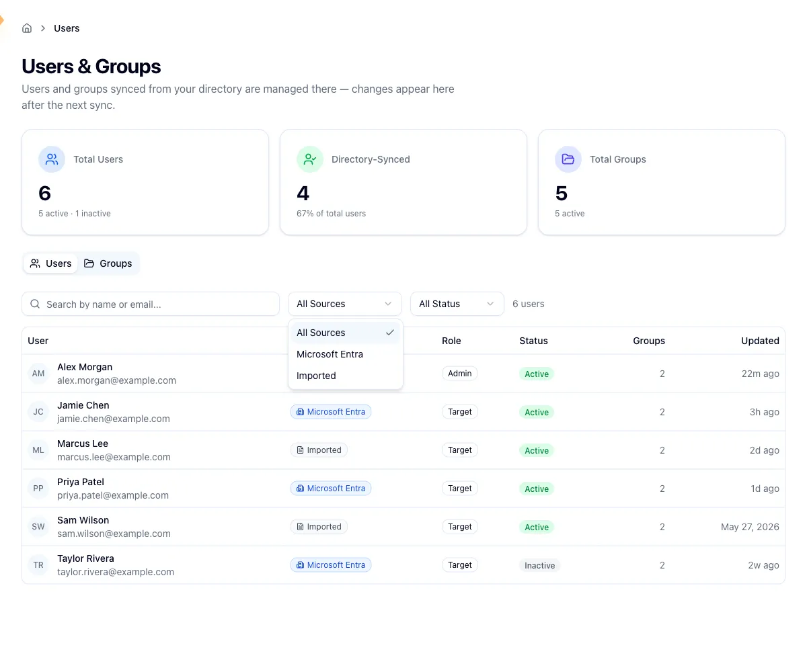
Task: Choose Imported in the dropdown list
Action: [x=346, y=376]
